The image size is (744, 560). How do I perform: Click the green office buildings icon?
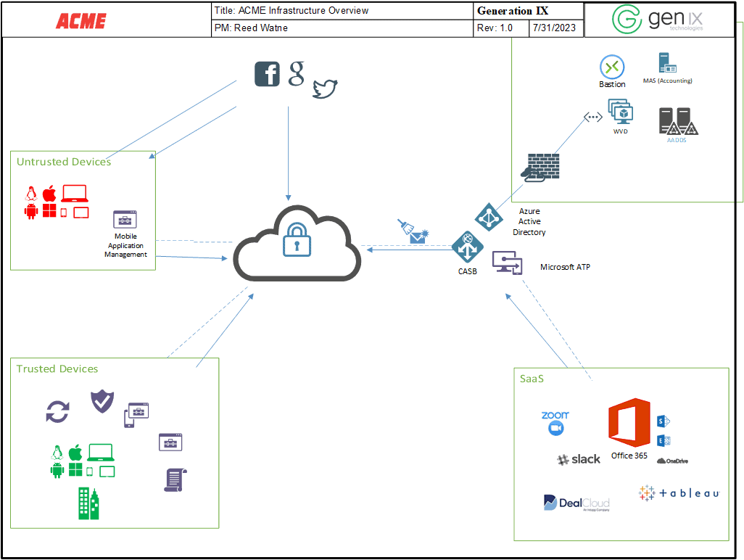pyautogui.click(x=88, y=503)
